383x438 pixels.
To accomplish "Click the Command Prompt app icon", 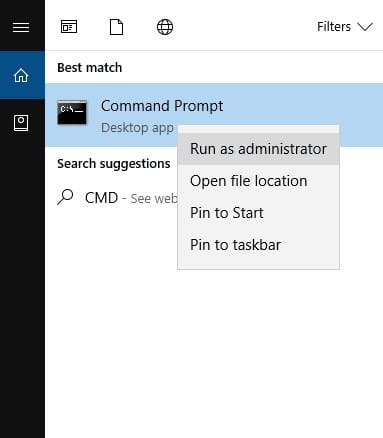I will 72,112.
